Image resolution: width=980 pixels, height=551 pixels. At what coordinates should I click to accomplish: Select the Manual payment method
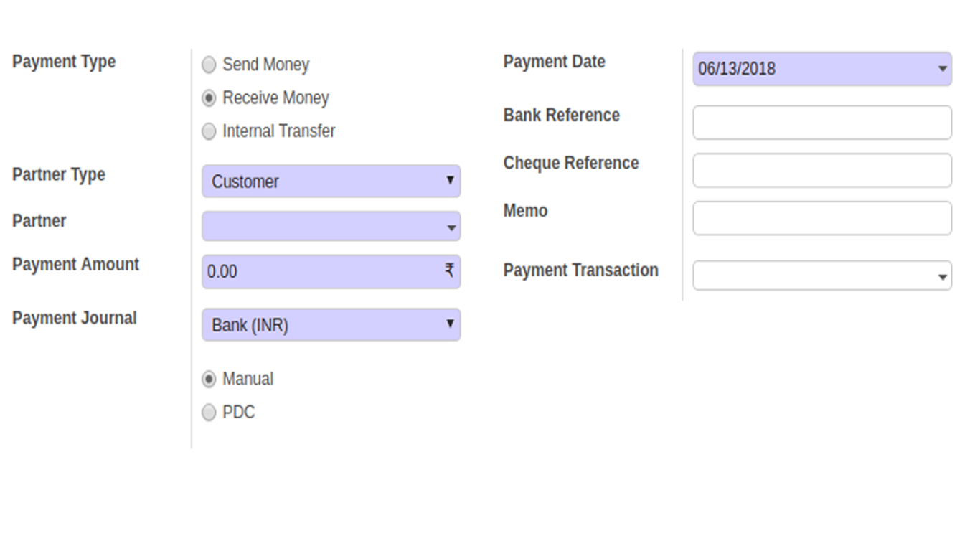pos(209,379)
